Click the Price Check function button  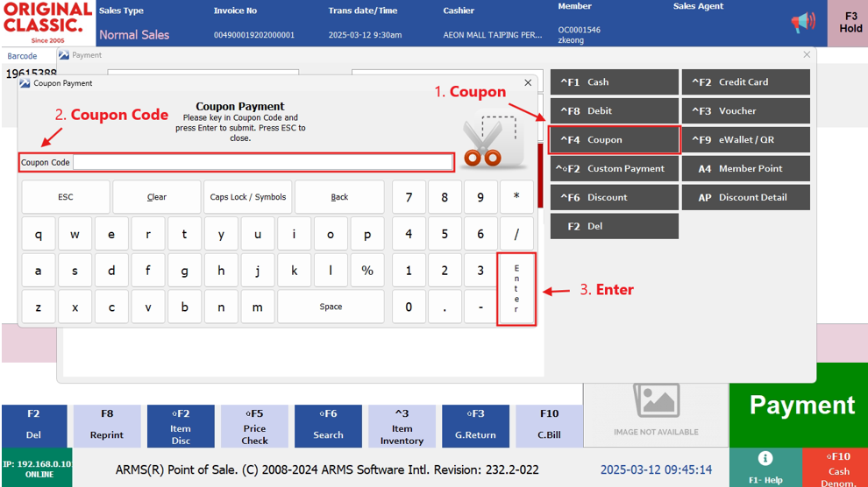(x=254, y=427)
